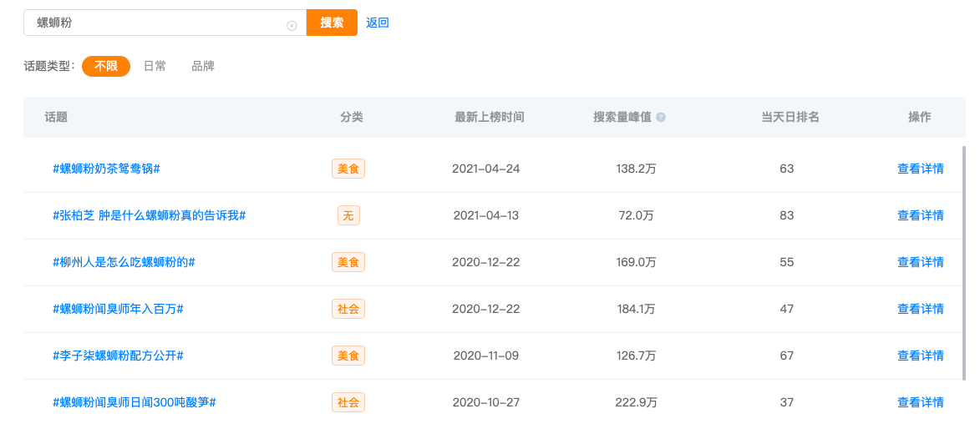
Task: Click the orange 搜索 button
Action: tap(332, 23)
